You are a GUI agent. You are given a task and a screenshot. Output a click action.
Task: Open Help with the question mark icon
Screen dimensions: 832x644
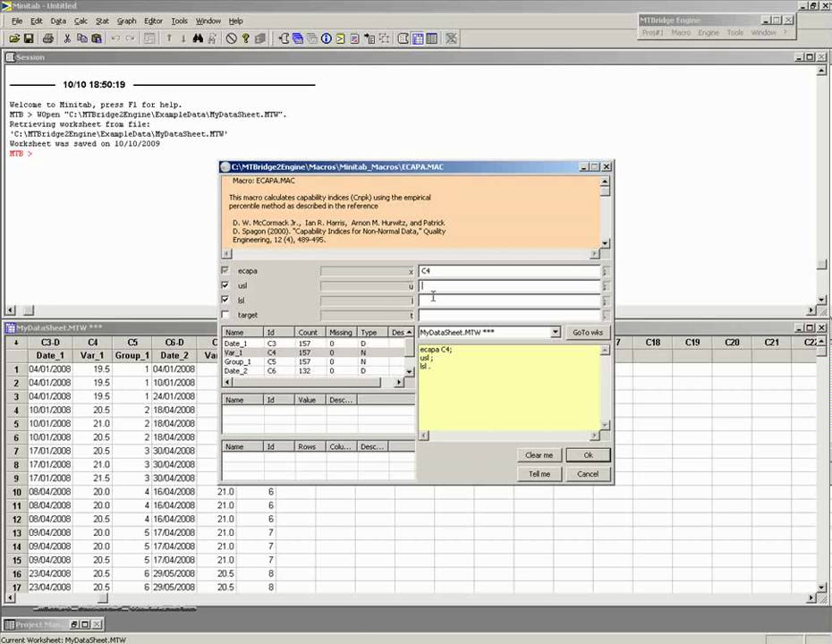point(246,38)
